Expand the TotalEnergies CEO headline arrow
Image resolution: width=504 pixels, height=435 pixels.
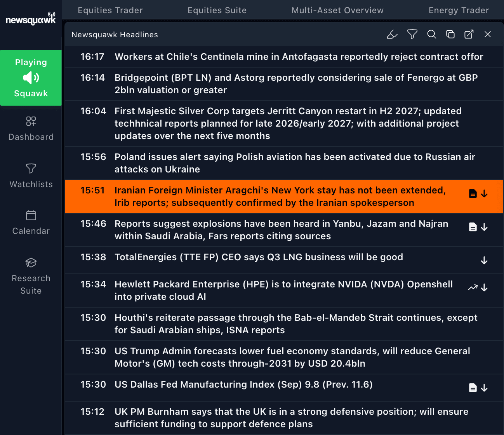pyautogui.click(x=484, y=260)
